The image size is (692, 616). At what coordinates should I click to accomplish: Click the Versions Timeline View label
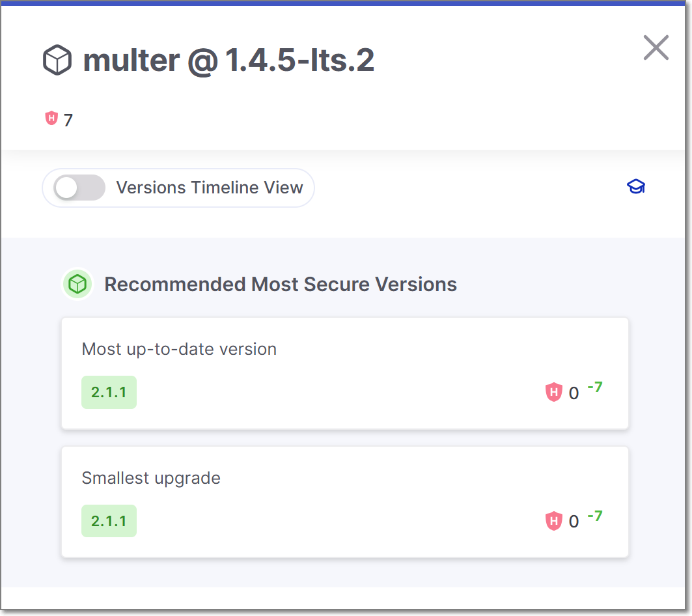click(x=209, y=188)
